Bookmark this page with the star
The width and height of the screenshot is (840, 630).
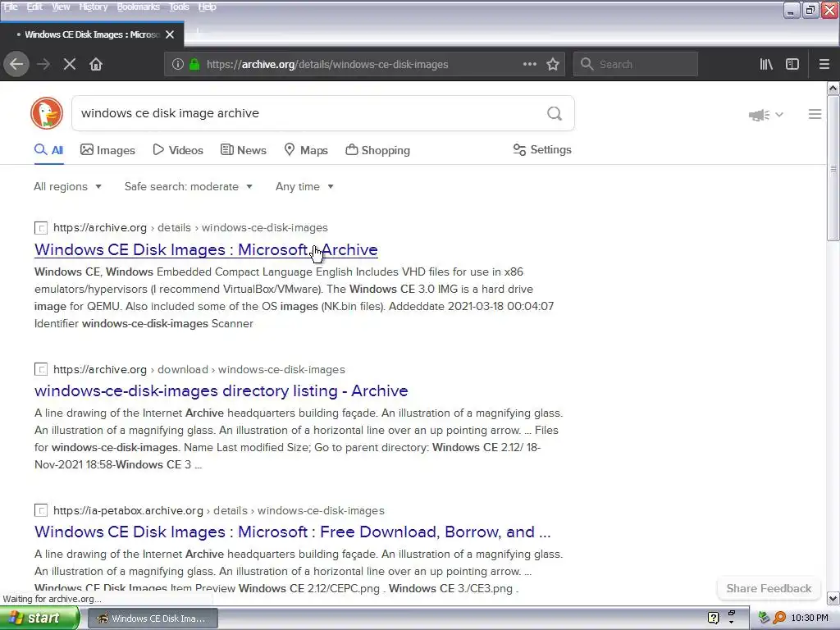pos(553,64)
